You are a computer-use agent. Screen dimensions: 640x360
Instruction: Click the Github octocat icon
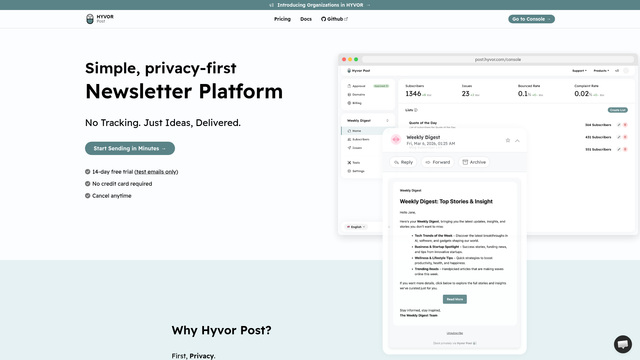(x=323, y=19)
